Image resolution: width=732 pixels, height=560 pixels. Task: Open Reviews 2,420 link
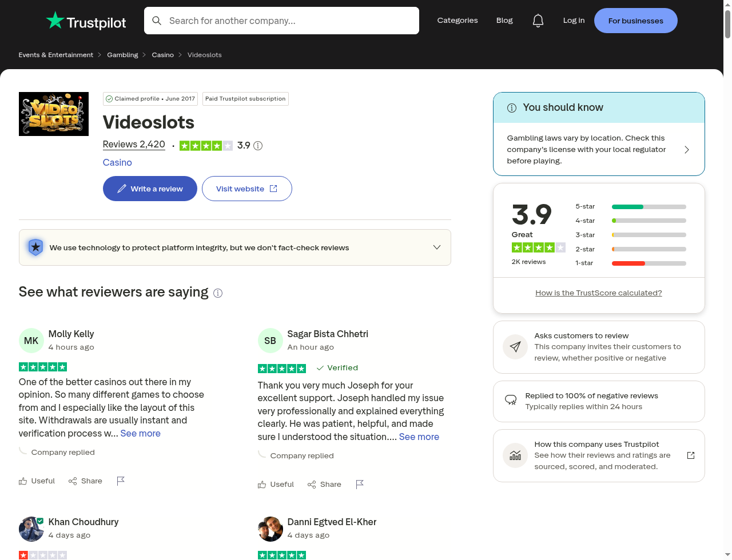pos(134,145)
